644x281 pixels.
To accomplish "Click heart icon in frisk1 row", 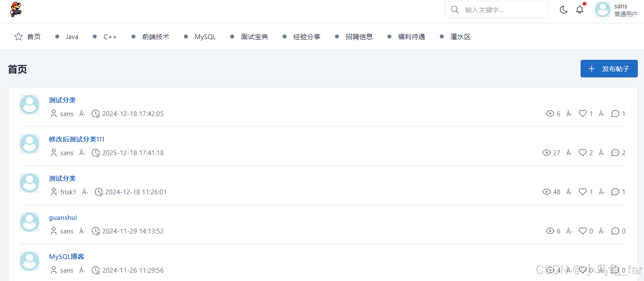I will [x=583, y=192].
